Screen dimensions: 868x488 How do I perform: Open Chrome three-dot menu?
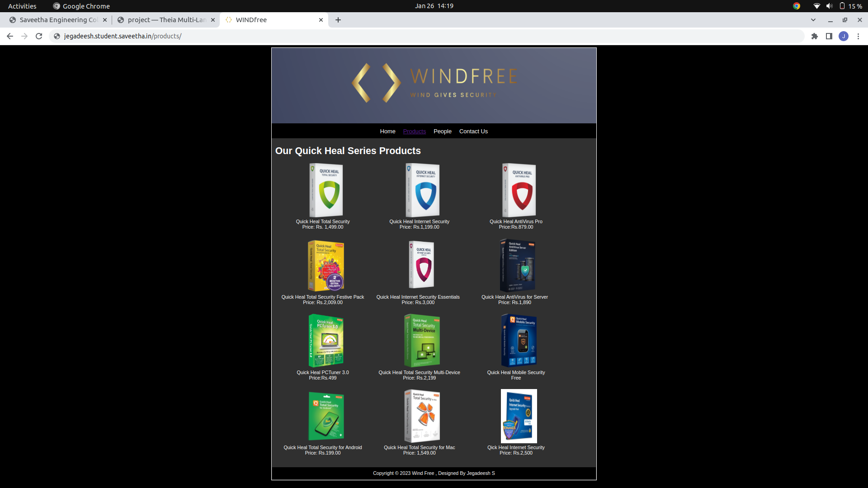[x=858, y=36]
